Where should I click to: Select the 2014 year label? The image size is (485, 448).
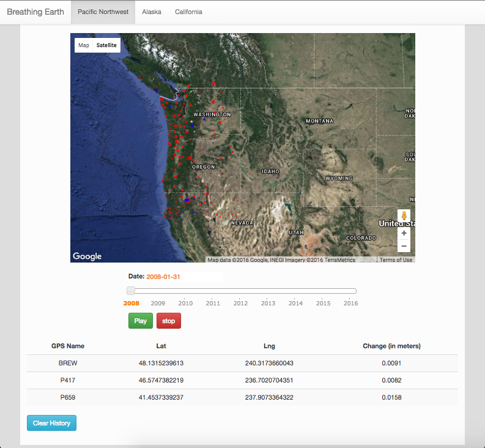pos(295,303)
